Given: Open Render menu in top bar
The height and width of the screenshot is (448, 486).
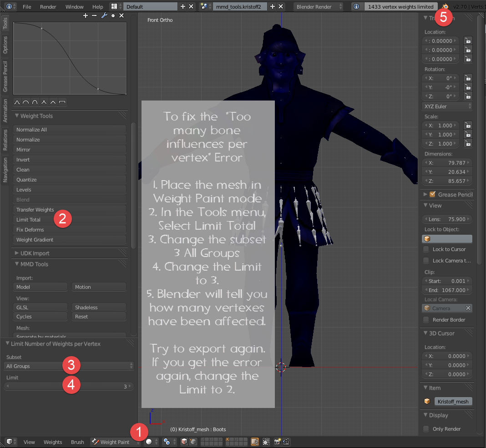Looking at the screenshot, I should [x=48, y=6].
